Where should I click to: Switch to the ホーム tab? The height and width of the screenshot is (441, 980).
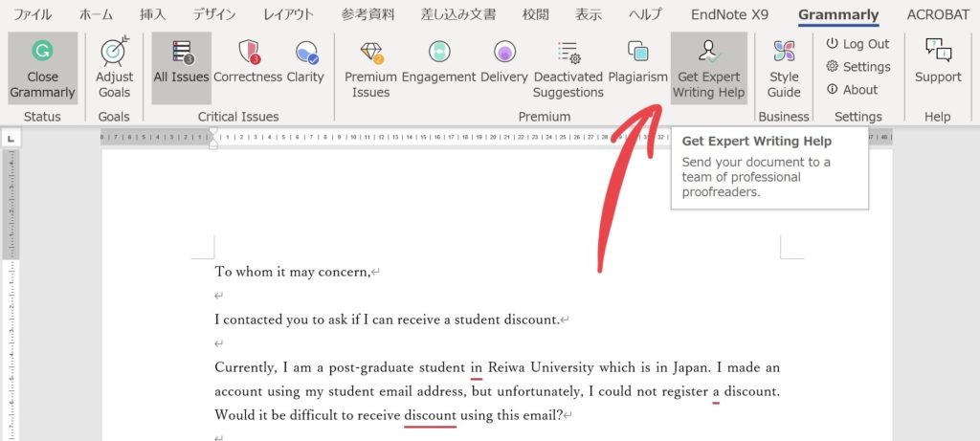click(x=97, y=15)
